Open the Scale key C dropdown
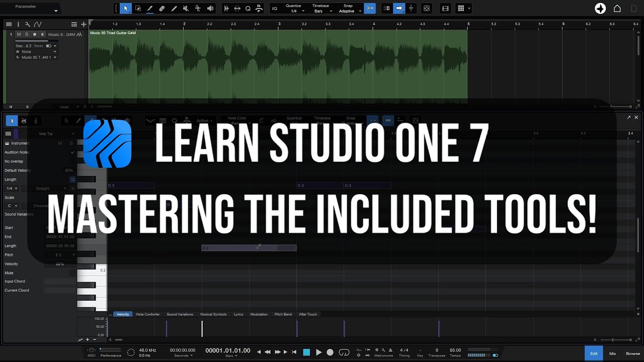The image size is (644, 362). [12, 206]
